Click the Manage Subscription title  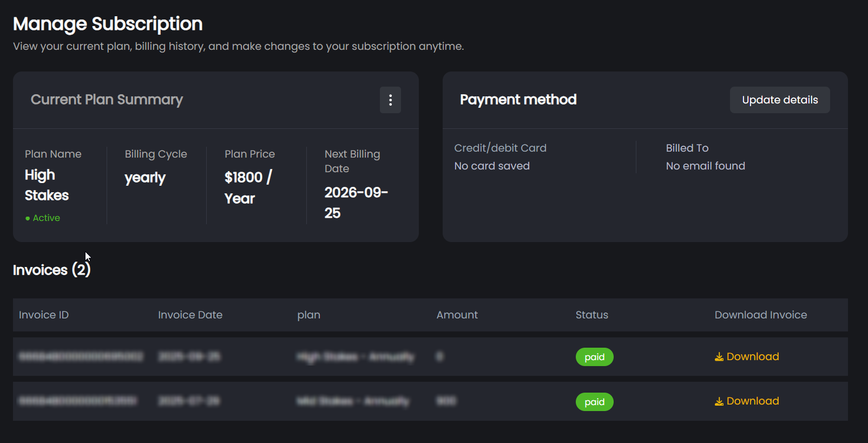pos(108,24)
